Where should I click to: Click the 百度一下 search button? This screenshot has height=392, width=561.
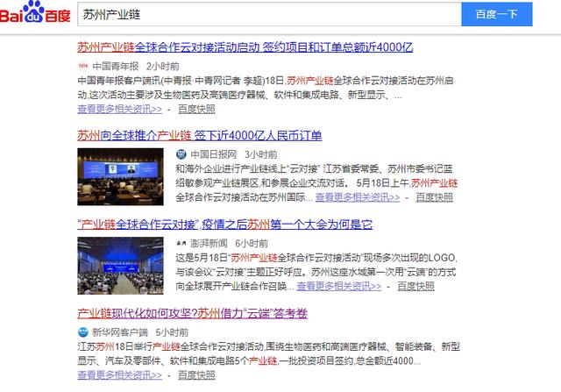pyautogui.click(x=497, y=14)
